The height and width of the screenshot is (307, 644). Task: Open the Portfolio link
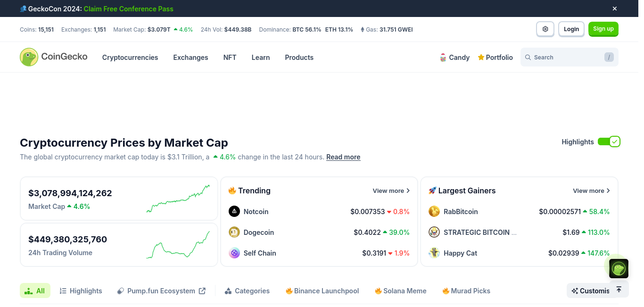point(495,58)
